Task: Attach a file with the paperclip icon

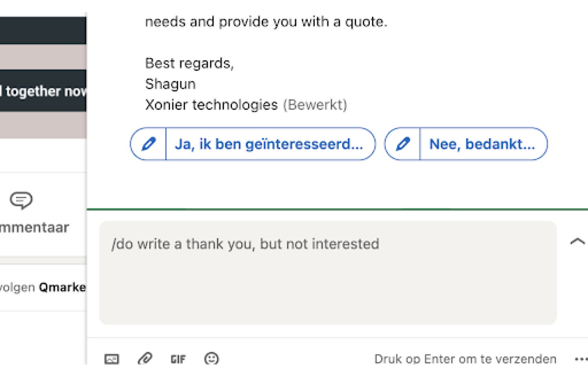Action: click(145, 359)
